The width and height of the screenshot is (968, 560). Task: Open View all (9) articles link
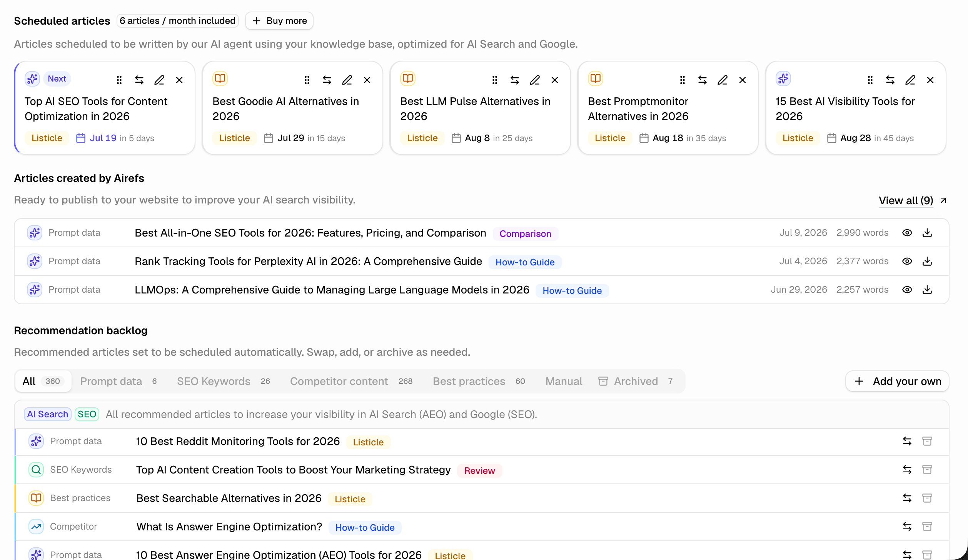click(913, 200)
